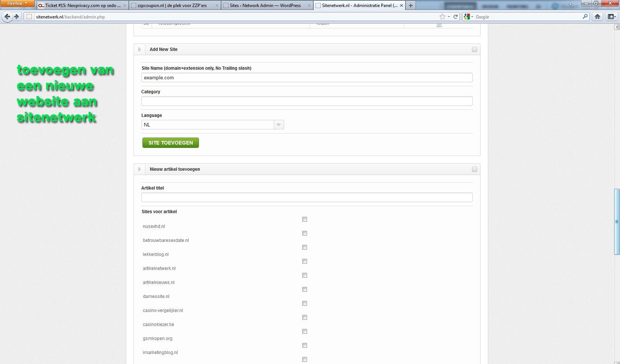Close the Ticket #15 Neoprivacy tab
Viewport: 620px width, 364px height.
tap(125, 6)
